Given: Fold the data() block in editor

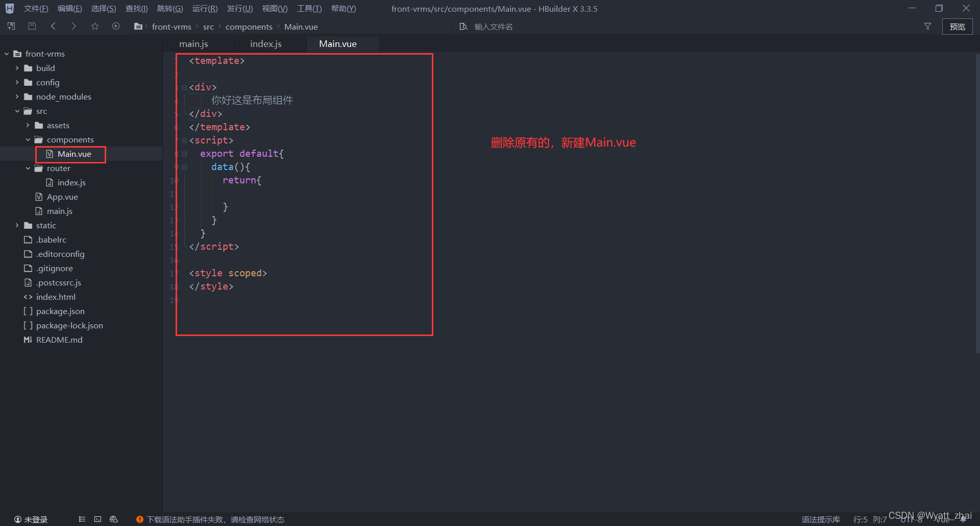Looking at the screenshot, I should [184, 167].
